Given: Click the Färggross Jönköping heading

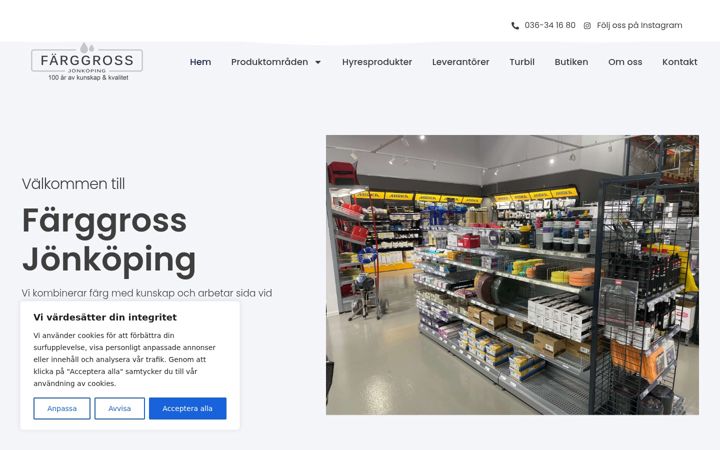Looking at the screenshot, I should [109, 240].
